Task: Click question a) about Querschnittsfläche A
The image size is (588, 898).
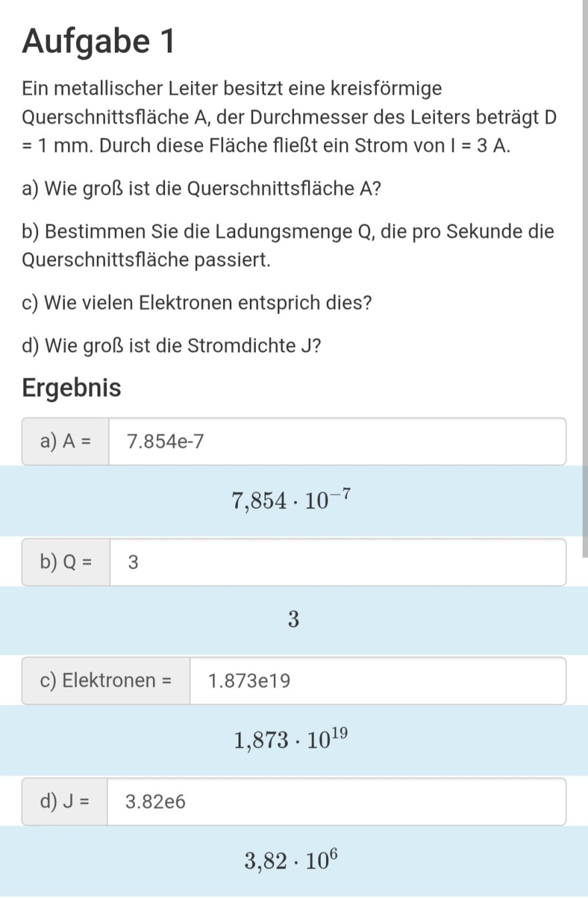Action: click(202, 189)
